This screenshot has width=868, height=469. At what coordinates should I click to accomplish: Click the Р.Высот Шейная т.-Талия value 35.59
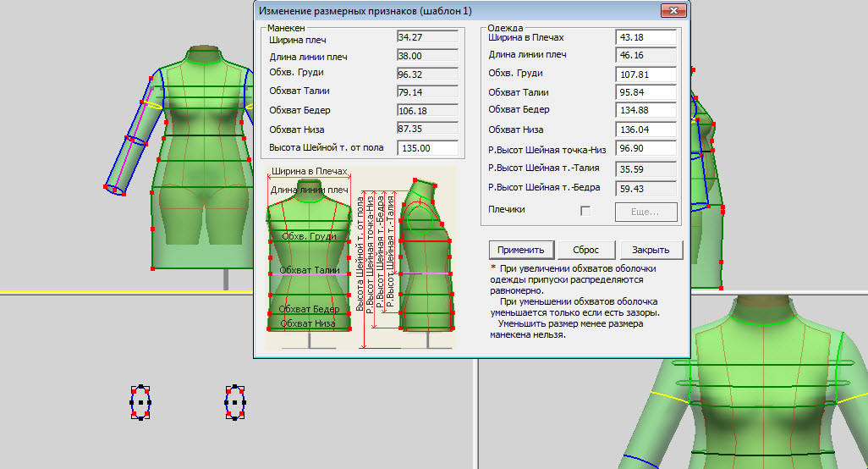coord(646,169)
